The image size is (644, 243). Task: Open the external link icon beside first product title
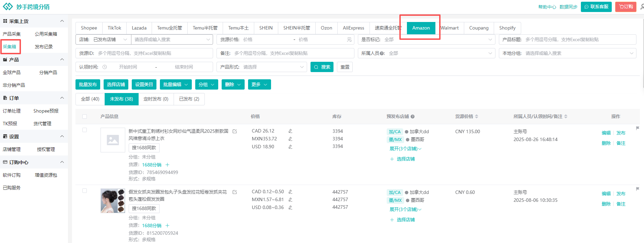pos(235,131)
